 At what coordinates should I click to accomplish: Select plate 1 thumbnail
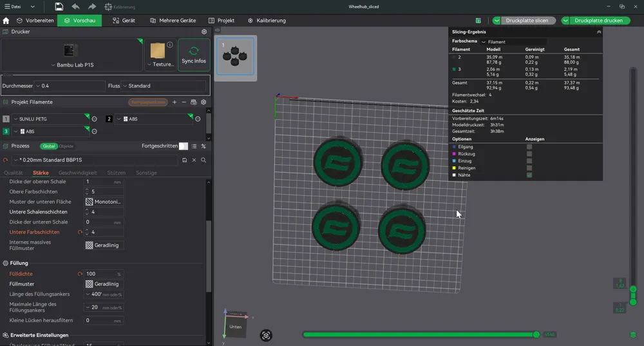tap(235, 56)
